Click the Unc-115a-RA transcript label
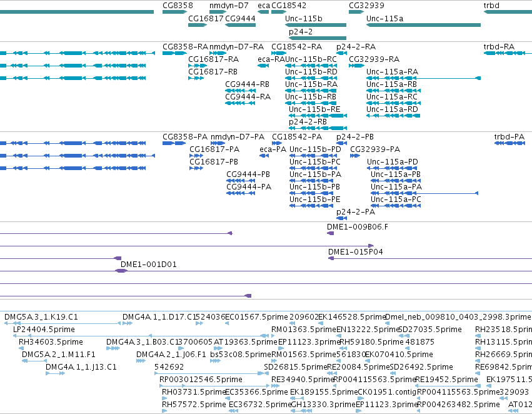This screenshot has height=414, width=532. [x=392, y=72]
